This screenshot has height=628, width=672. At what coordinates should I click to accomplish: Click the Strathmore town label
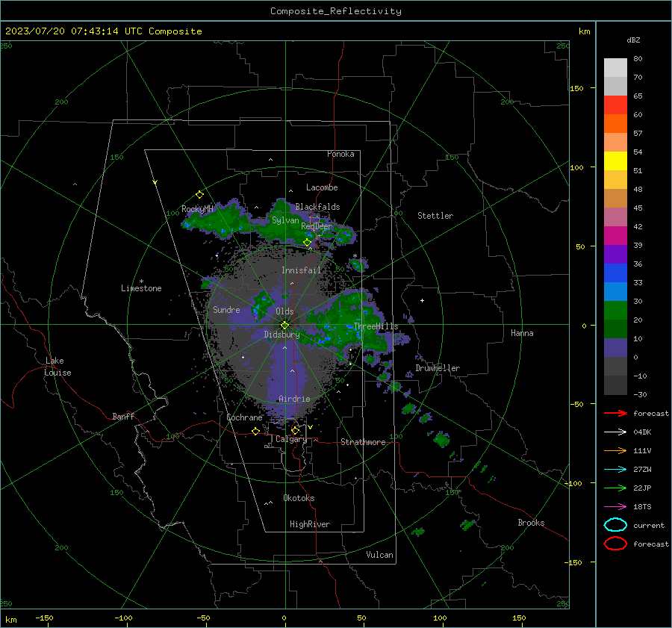point(363,442)
